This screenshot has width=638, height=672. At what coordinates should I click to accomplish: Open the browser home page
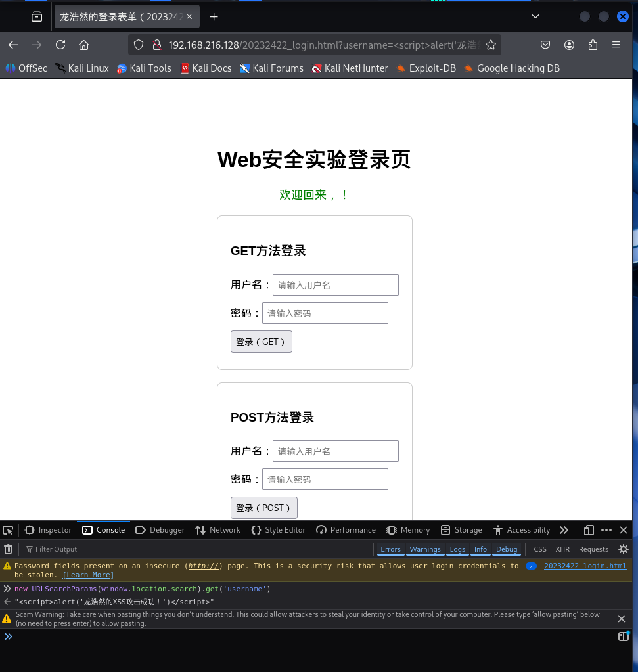click(x=84, y=45)
